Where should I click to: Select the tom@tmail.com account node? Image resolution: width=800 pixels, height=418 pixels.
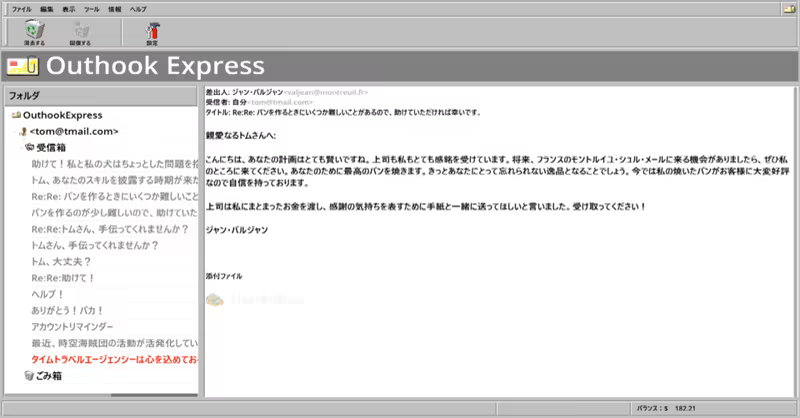pos(74,131)
